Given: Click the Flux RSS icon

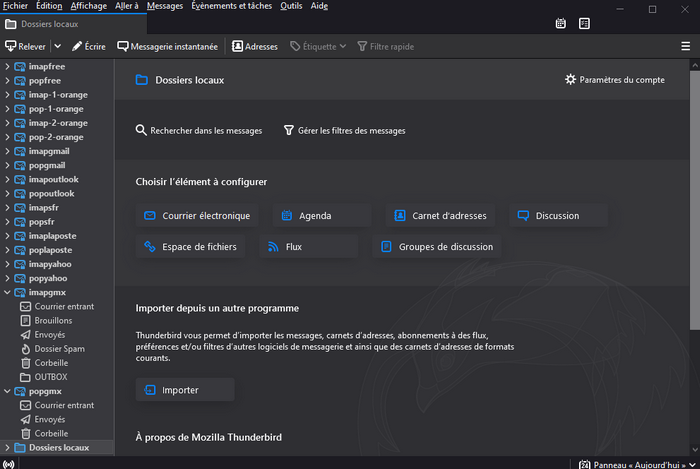Looking at the screenshot, I should coord(273,246).
